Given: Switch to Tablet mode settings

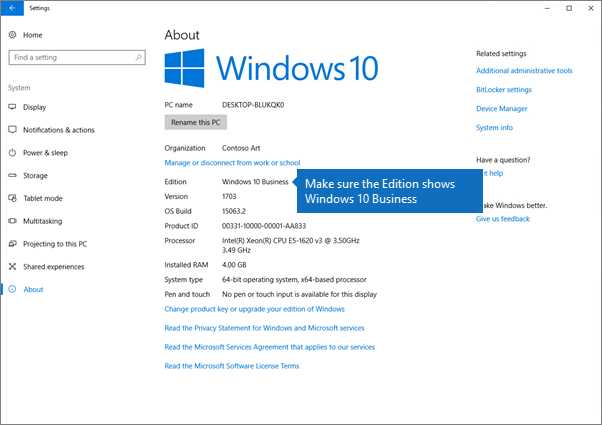Looking at the screenshot, I should (43, 198).
